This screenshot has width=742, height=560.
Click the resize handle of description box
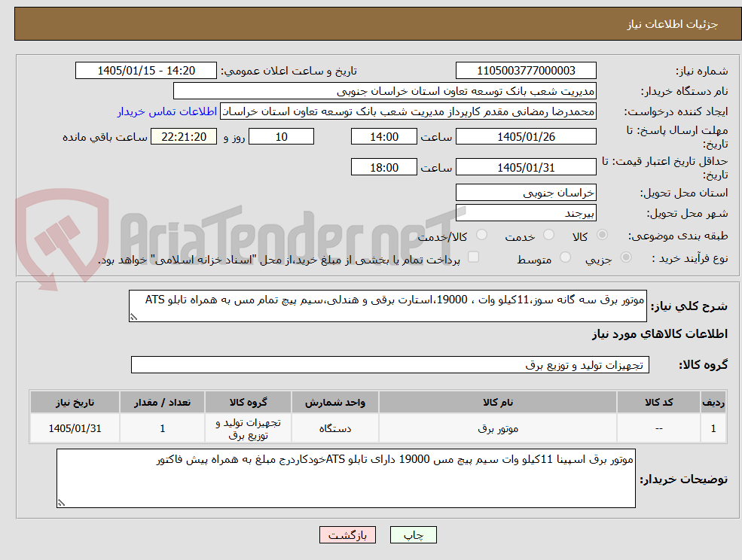tap(133, 317)
